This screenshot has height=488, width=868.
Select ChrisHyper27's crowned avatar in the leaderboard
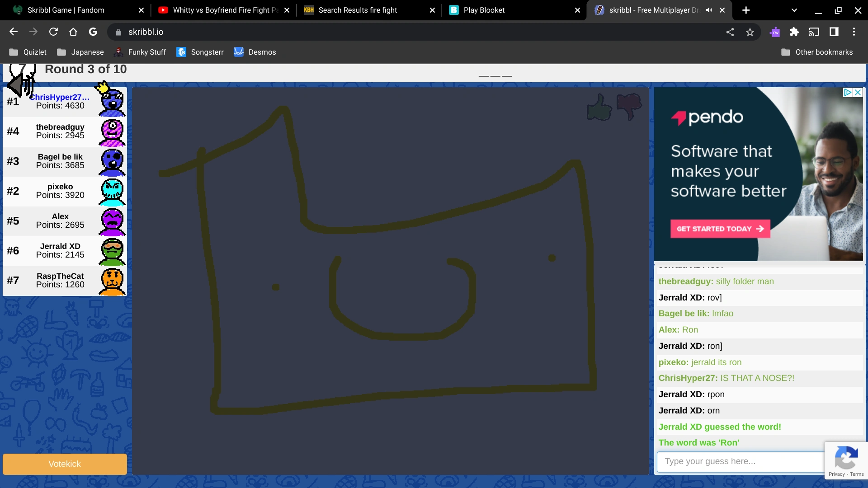pos(111,100)
